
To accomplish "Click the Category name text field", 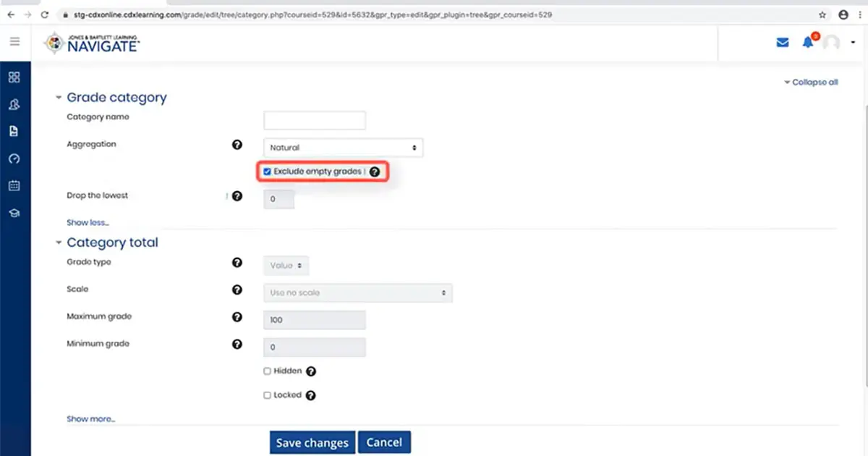I will (315, 120).
